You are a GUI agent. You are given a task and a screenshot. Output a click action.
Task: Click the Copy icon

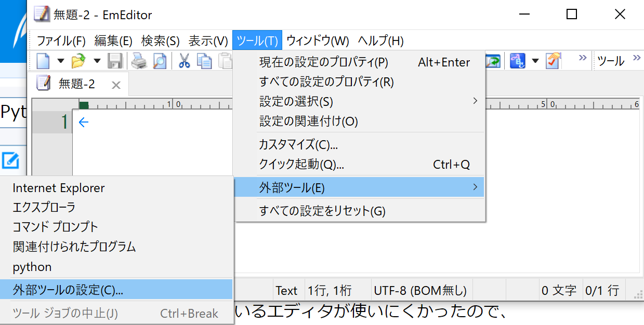point(204,61)
